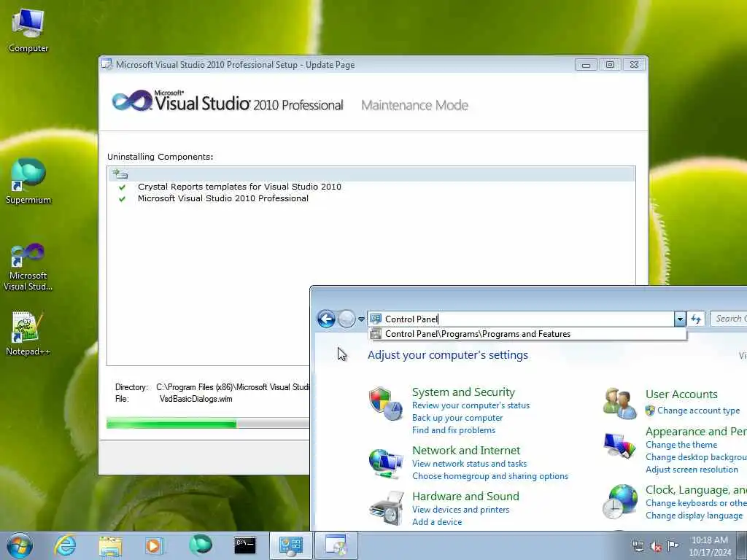The height and width of the screenshot is (560, 747).
Task: Open the Computer desktop icon
Action: click(28, 29)
